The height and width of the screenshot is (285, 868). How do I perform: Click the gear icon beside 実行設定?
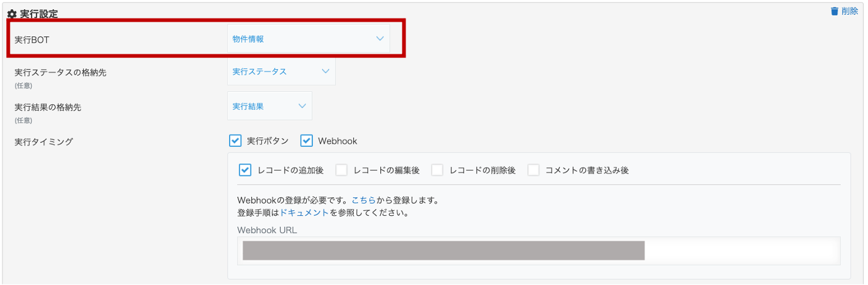12,14
